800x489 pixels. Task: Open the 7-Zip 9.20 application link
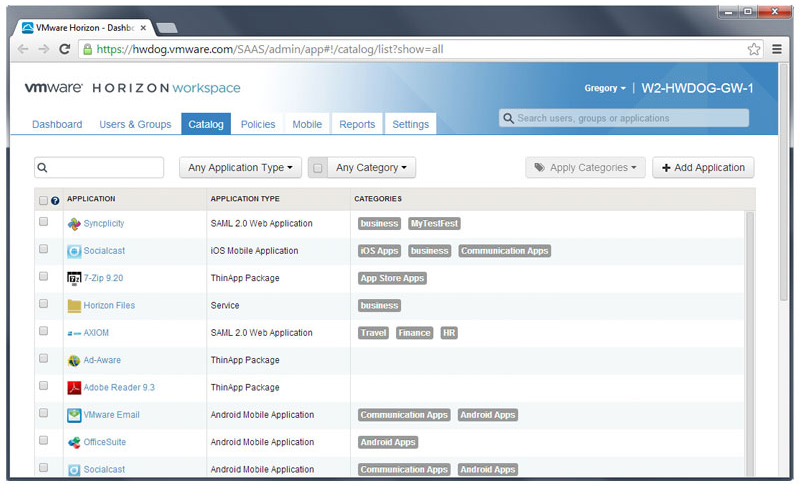tap(104, 278)
